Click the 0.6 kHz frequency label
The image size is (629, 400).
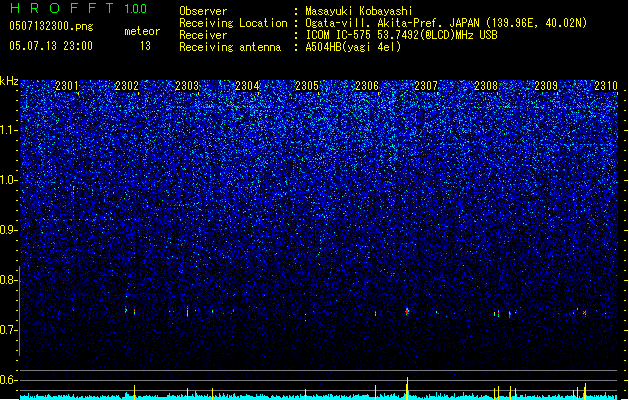[x=9, y=380]
